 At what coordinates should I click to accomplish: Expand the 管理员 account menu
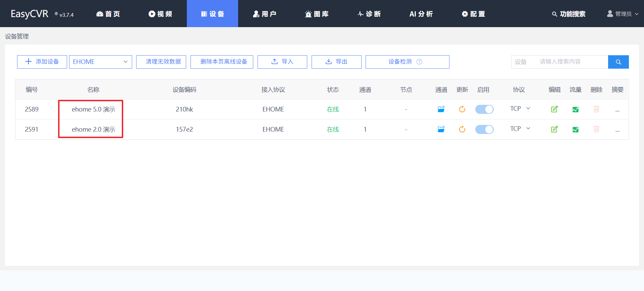coord(623,14)
